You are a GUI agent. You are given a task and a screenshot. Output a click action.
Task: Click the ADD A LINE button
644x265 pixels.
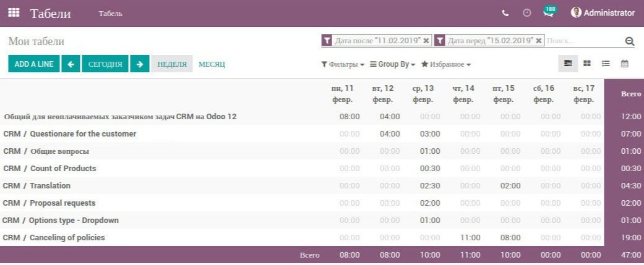click(x=33, y=64)
